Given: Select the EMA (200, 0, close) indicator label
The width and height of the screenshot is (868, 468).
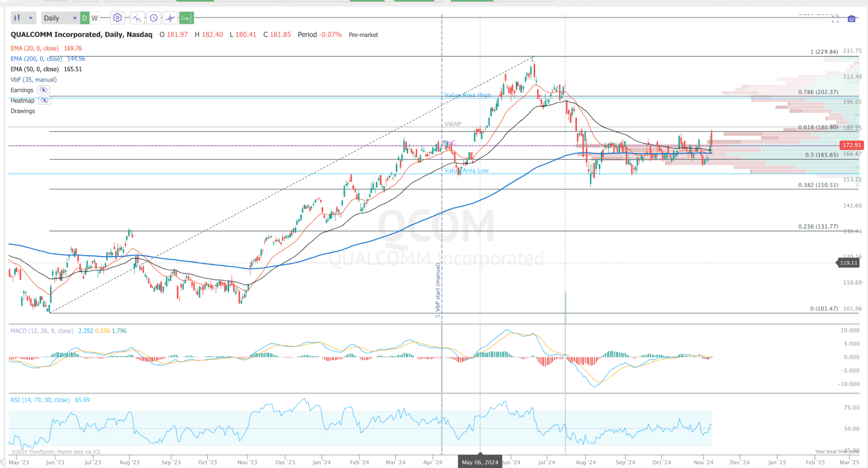Looking at the screenshot, I should pyautogui.click(x=36, y=59).
